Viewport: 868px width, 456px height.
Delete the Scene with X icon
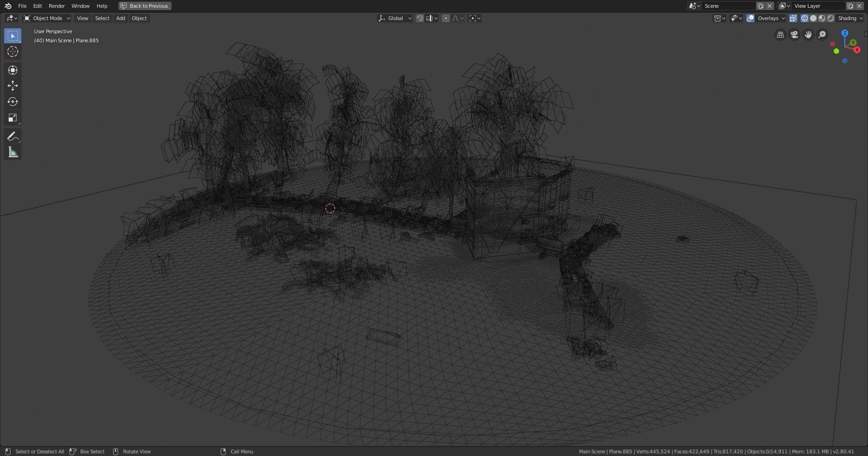tap(770, 6)
